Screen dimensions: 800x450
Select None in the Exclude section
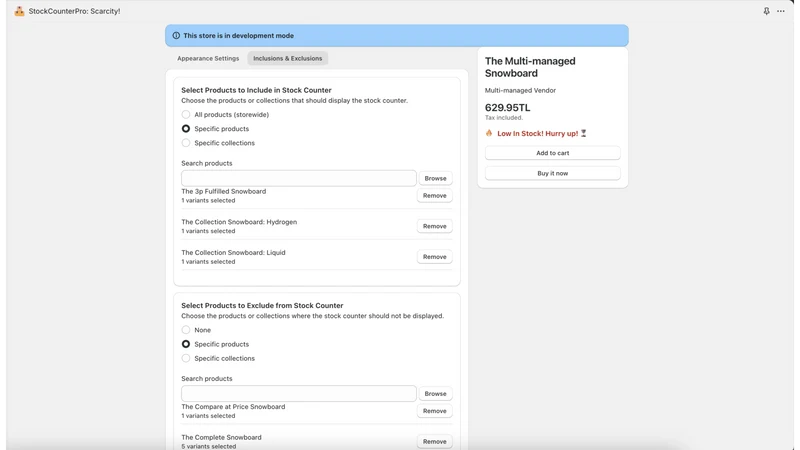click(x=186, y=330)
